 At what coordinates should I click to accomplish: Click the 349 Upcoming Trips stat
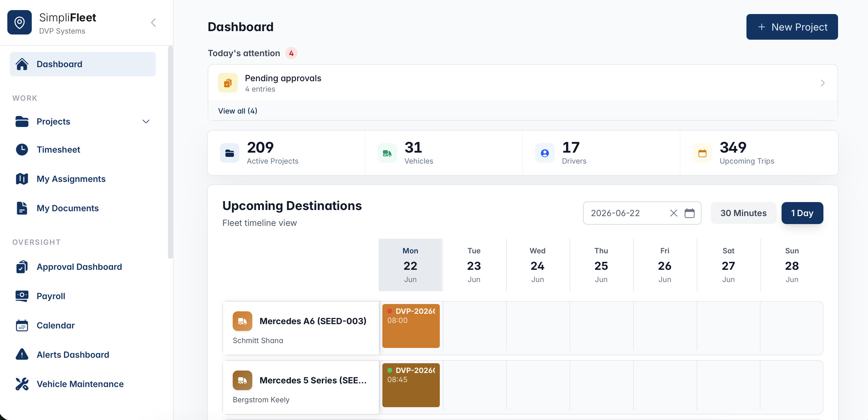[759, 153]
